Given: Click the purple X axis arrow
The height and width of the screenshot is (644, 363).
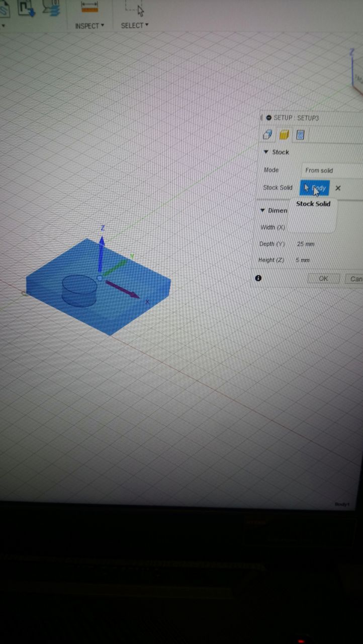Looking at the screenshot, I should [x=122, y=289].
